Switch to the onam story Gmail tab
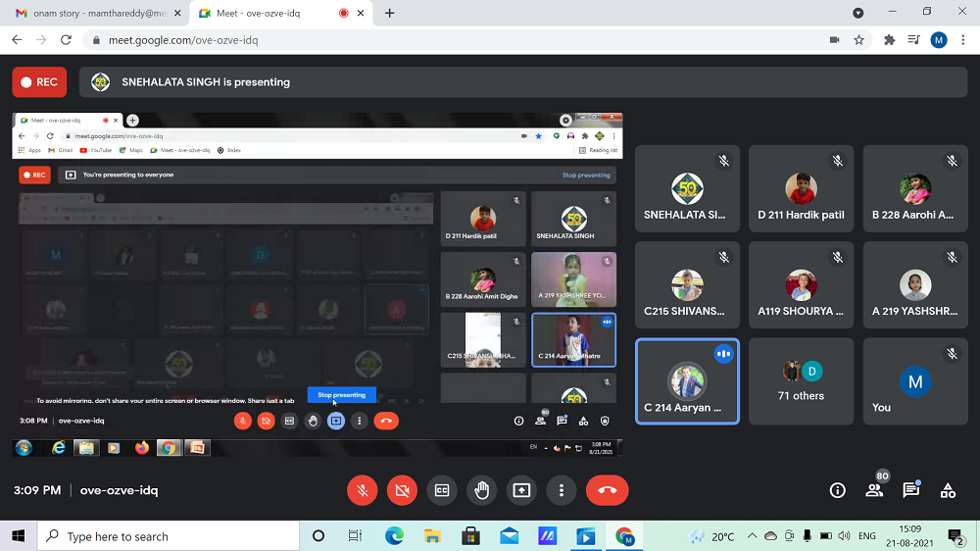This screenshot has height=551, width=980. tap(91, 13)
